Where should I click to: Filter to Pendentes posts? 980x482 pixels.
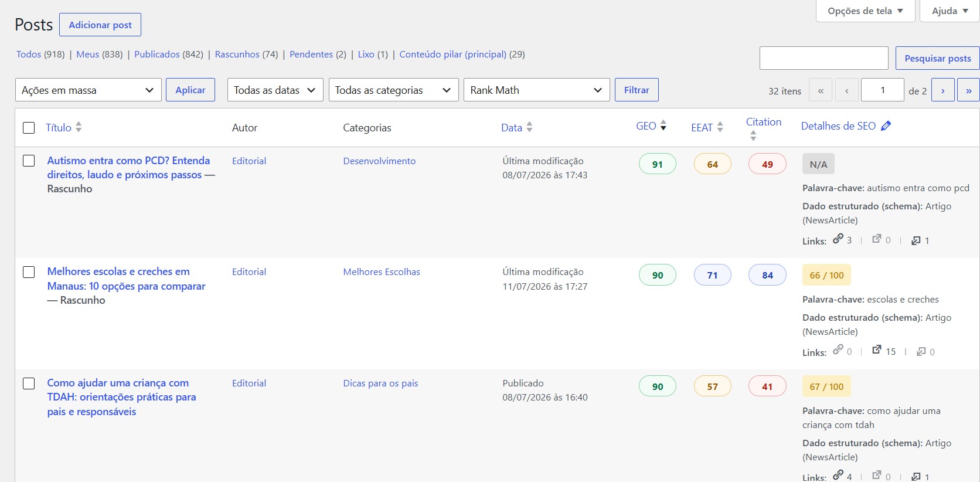click(x=311, y=54)
